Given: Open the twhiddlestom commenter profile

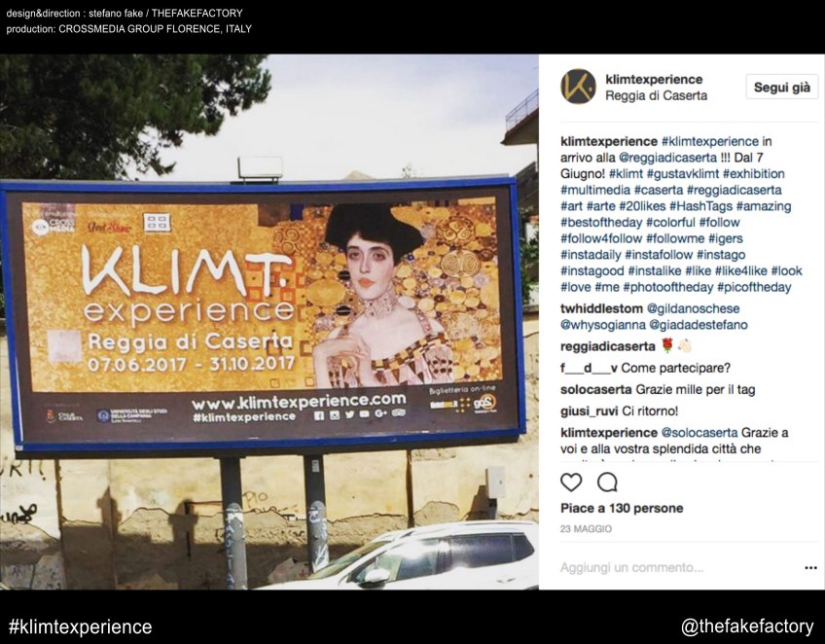Looking at the screenshot, I should coord(601,308).
